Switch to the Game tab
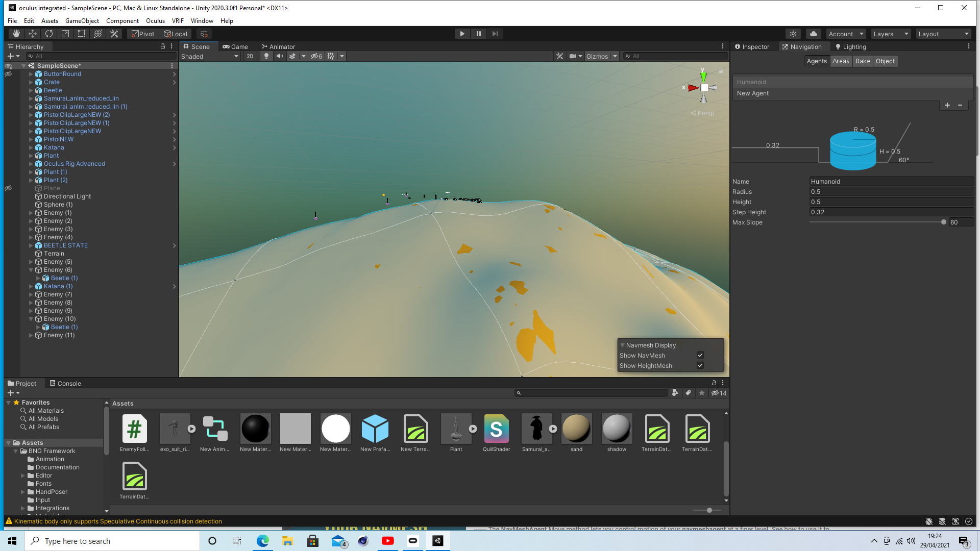 (235, 46)
